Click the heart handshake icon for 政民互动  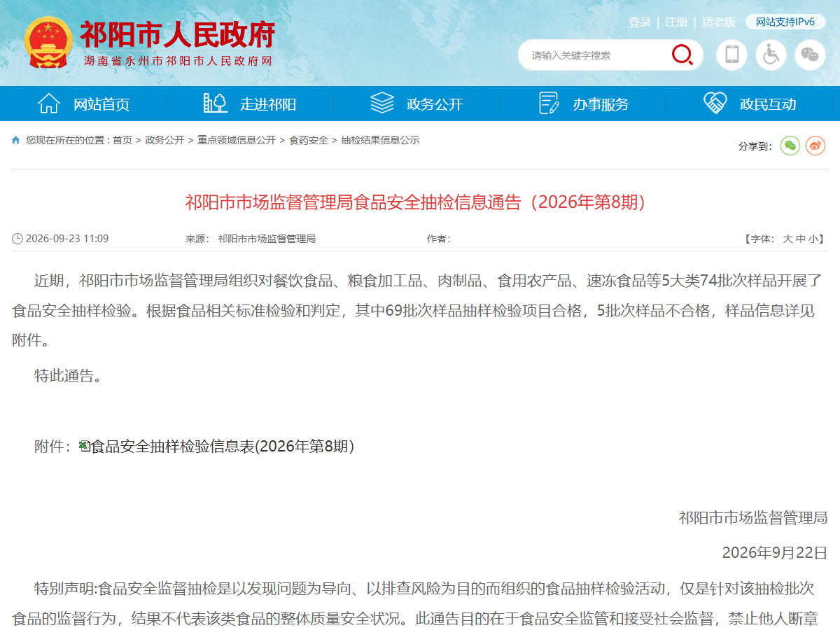coord(715,103)
